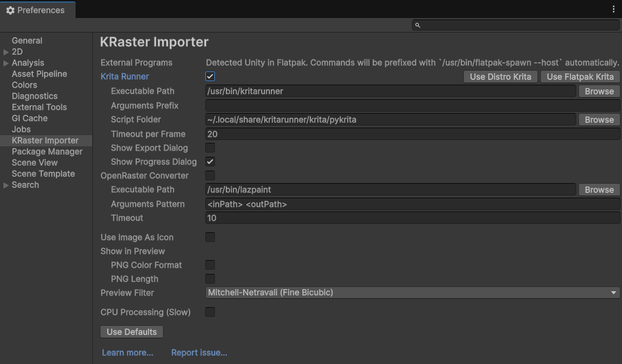The height and width of the screenshot is (364, 622).
Task: Disable Show Progress Dialog checkbox
Action: (x=210, y=162)
